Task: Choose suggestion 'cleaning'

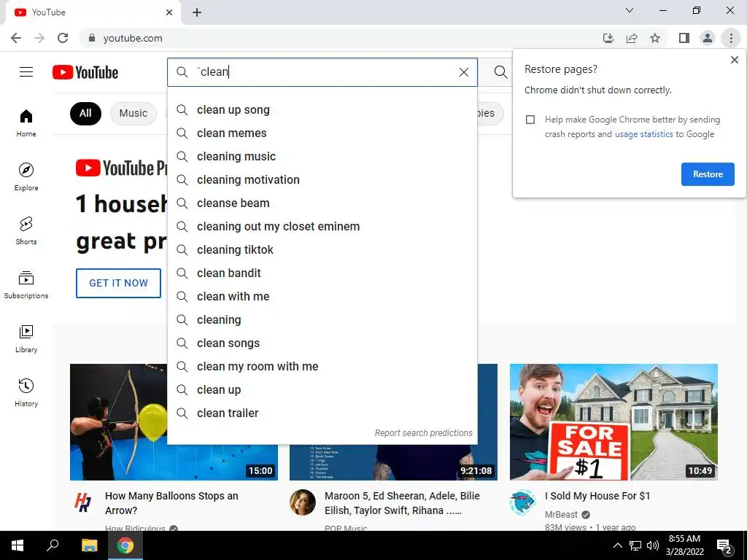Action: [x=322, y=320]
